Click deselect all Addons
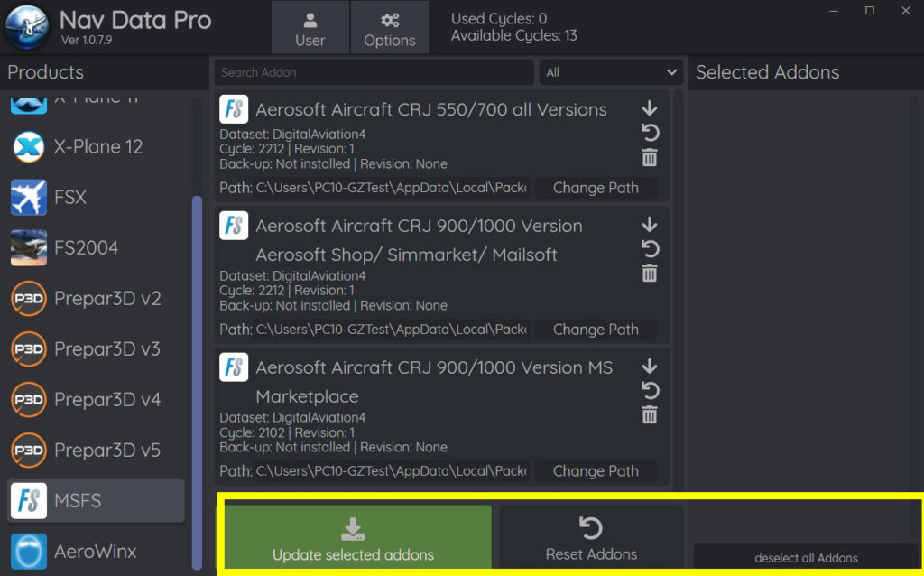This screenshot has height=576, width=924. (806, 558)
